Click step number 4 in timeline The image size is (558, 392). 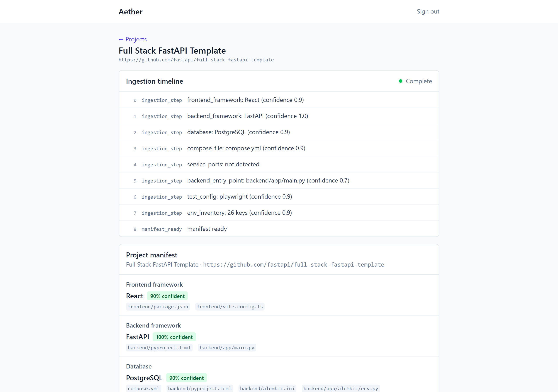pyautogui.click(x=135, y=165)
